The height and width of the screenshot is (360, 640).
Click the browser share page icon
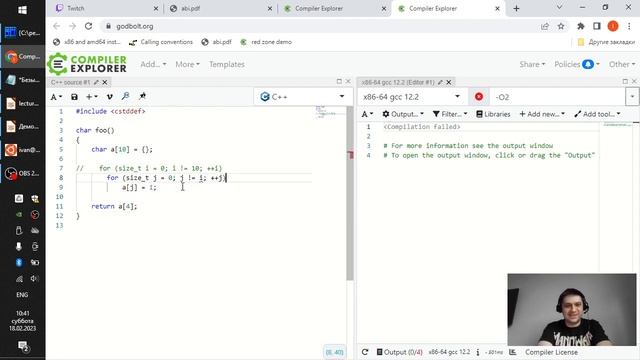click(x=545, y=26)
